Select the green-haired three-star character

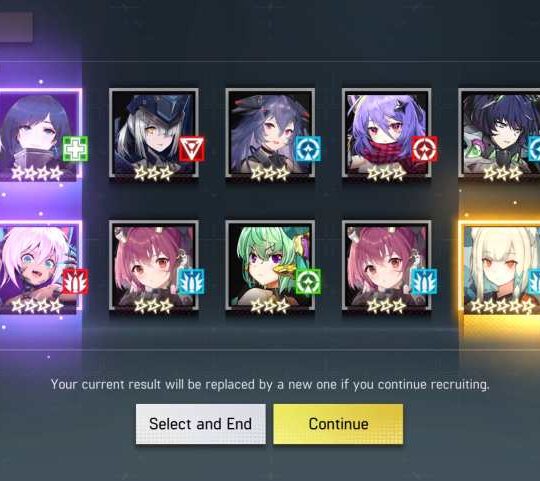270,266
